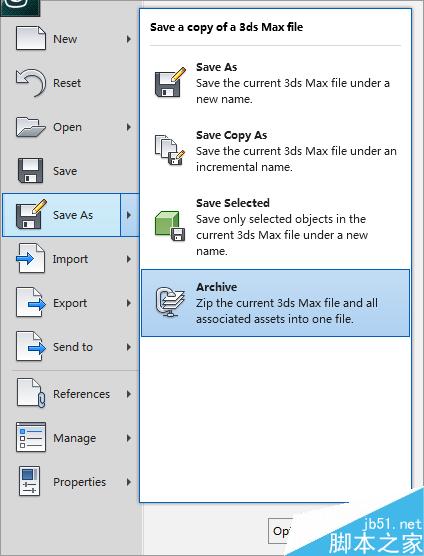424x556 pixels.
Task: Click the Properties sliders icon
Action: point(29,481)
